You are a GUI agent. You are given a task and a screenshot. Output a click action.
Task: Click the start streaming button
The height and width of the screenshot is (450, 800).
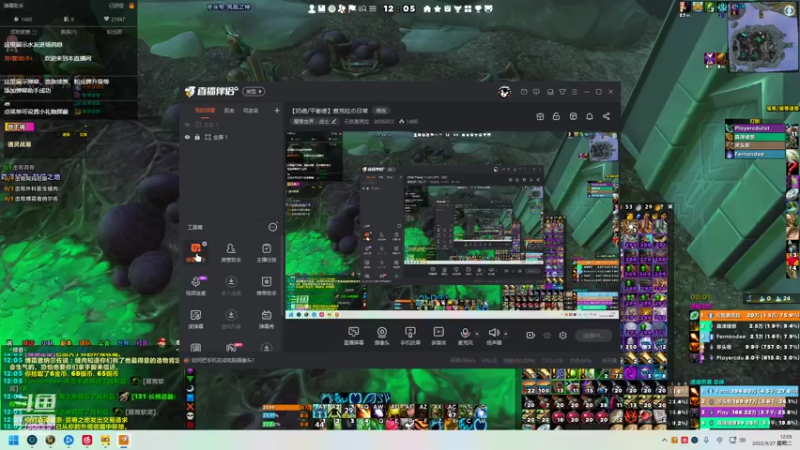click(593, 335)
